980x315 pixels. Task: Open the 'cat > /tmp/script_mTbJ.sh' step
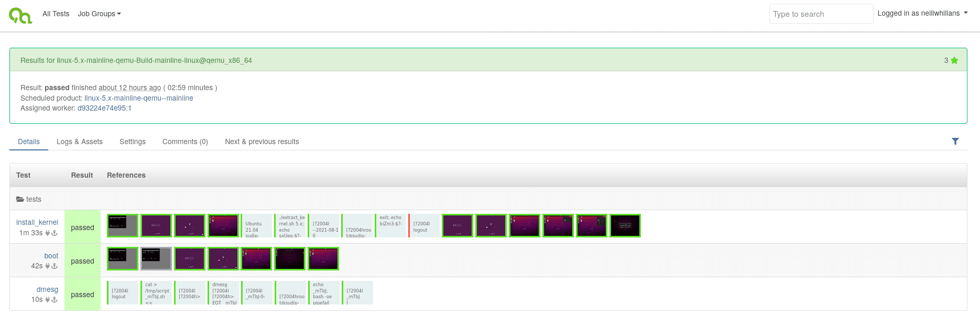[156, 292]
